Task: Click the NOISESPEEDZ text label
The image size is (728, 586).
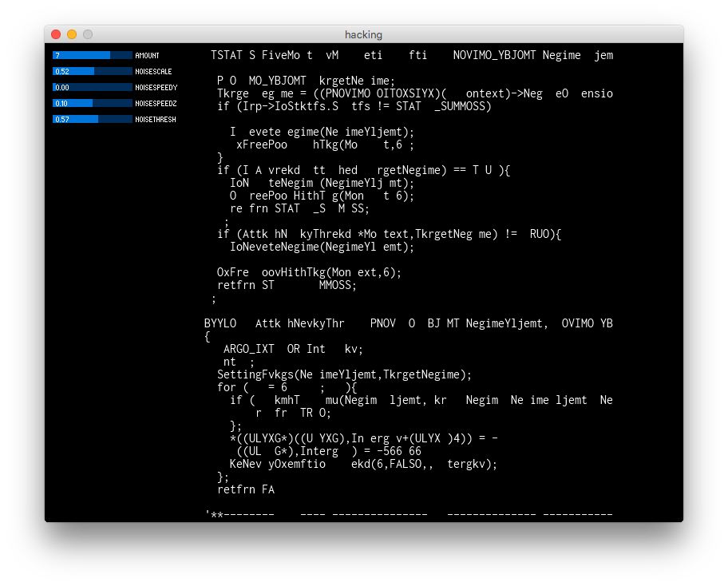Action: (156, 104)
